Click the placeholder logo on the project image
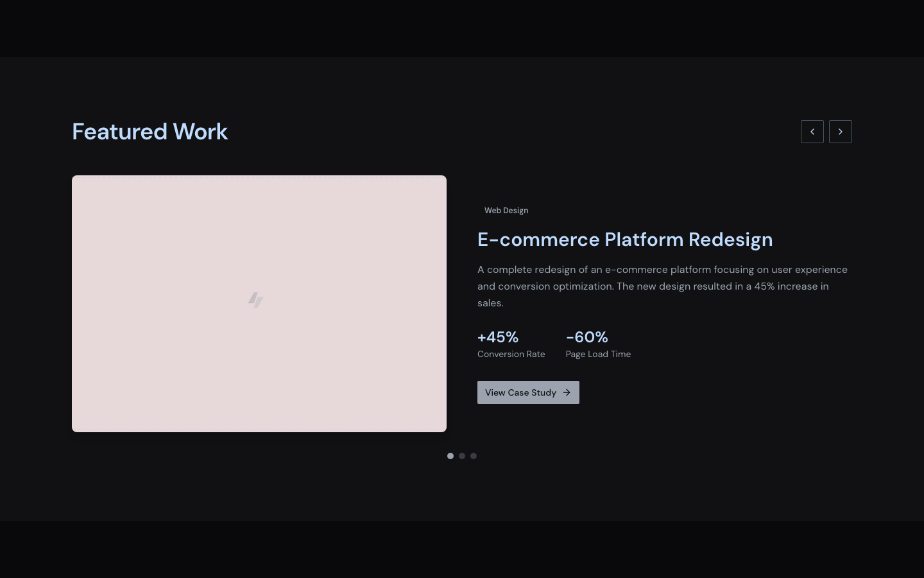 coord(256,300)
